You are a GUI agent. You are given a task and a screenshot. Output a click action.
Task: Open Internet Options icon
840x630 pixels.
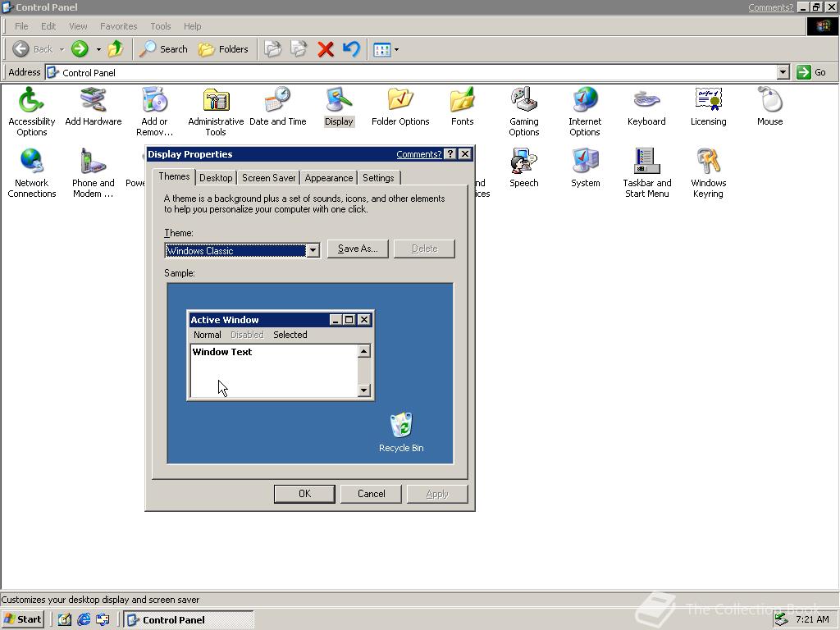[x=585, y=112]
